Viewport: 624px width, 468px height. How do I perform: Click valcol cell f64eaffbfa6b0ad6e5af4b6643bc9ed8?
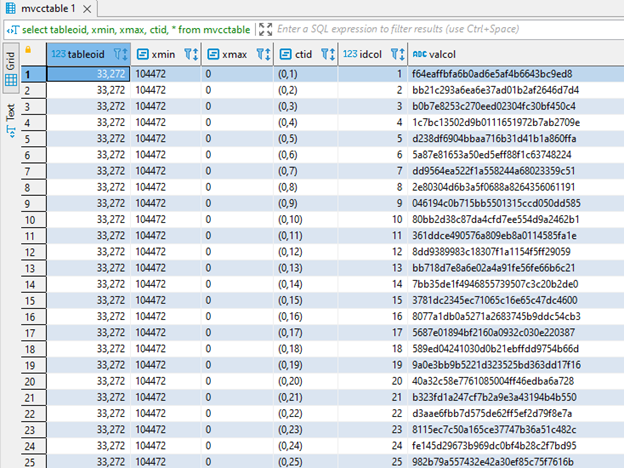[x=516, y=74]
